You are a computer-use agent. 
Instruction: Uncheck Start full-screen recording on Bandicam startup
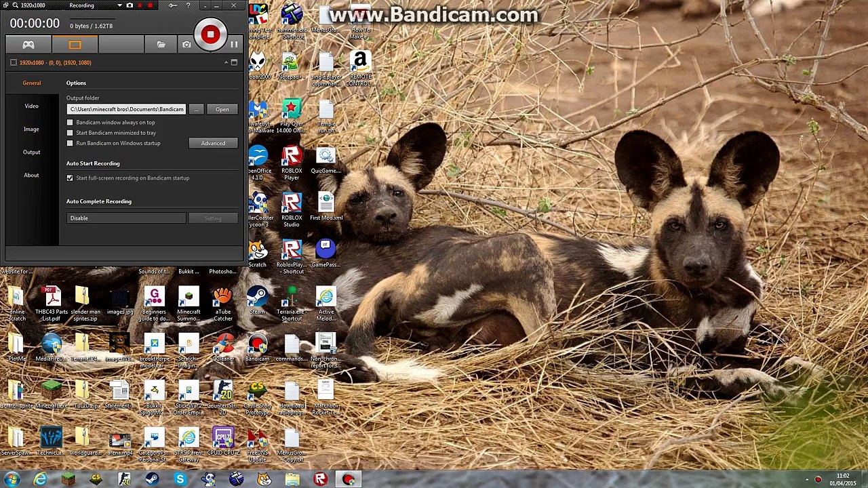70,178
